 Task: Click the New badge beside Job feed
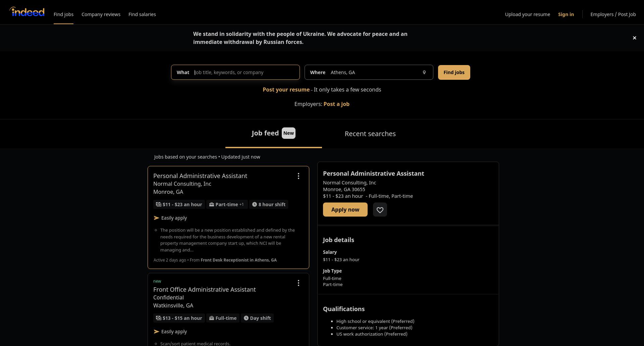[x=288, y=133]
